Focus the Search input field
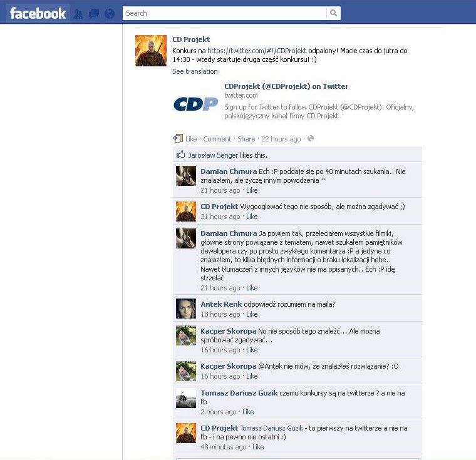 click(225, 13)
